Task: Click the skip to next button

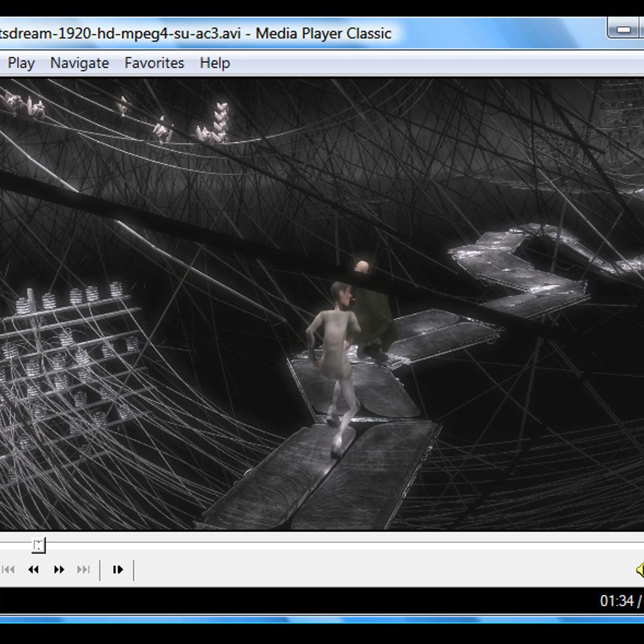Action: click(84, 569)
